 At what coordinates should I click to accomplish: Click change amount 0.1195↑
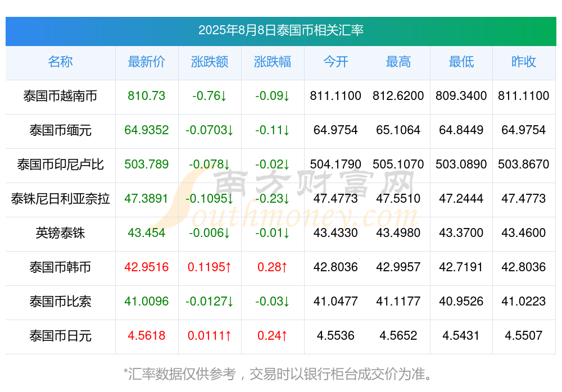(x=210, y=267)
